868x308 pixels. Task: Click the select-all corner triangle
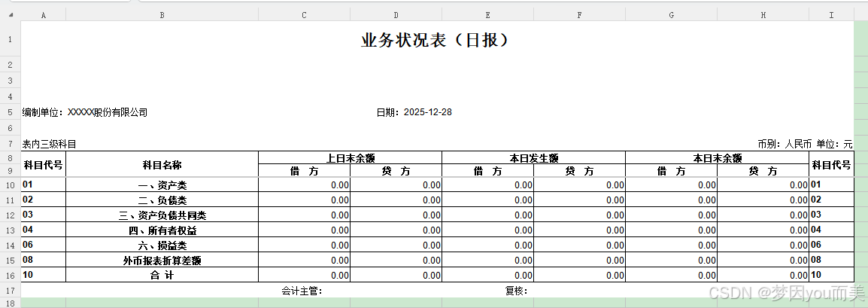click(x=11, y=15)
